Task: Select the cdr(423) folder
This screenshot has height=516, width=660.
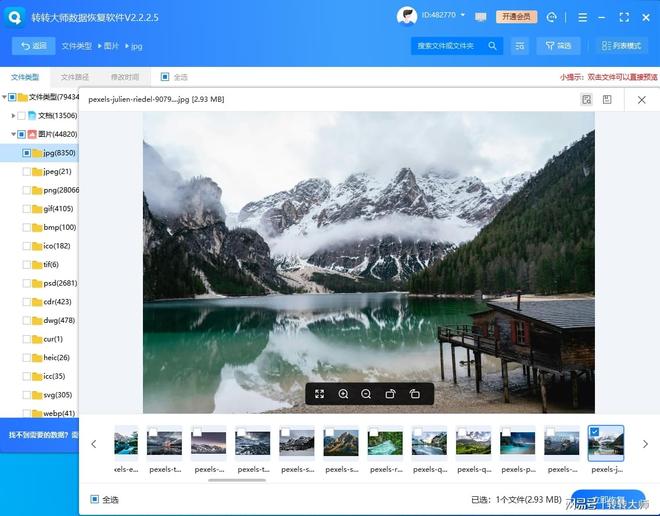Action: tap(52, 302)
